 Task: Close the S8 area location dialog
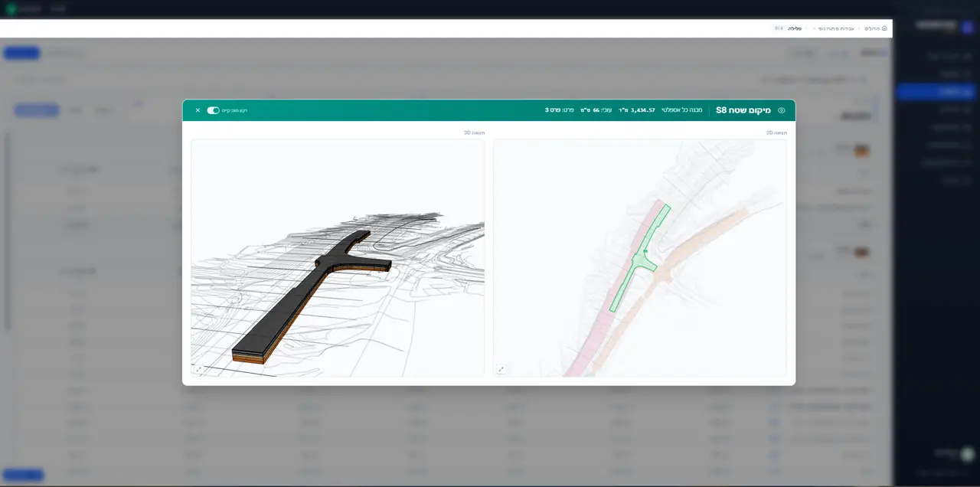tap(198, 110)
